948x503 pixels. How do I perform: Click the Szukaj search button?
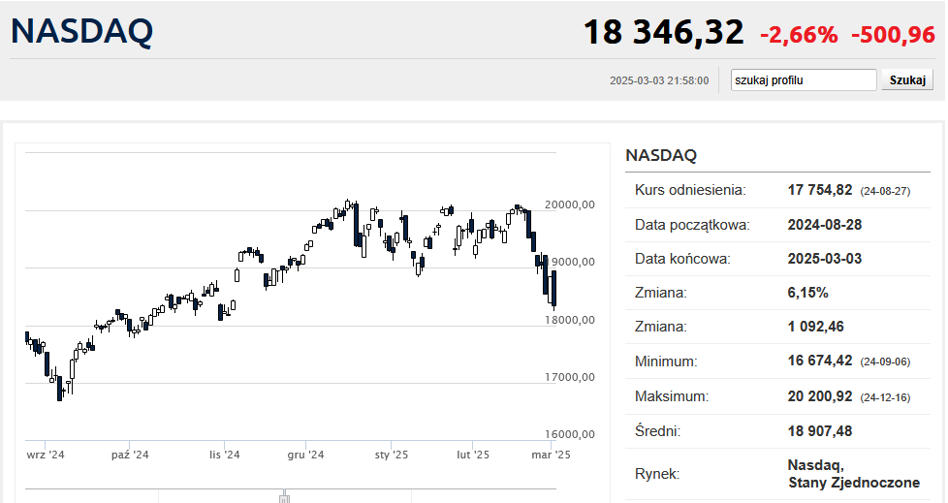906,80
